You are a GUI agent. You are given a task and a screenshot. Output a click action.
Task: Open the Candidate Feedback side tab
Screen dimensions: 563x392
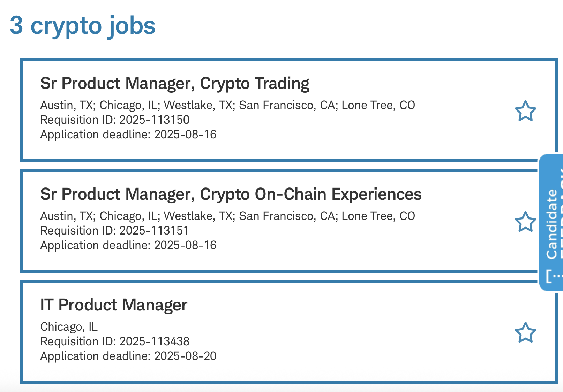point(551,224)
